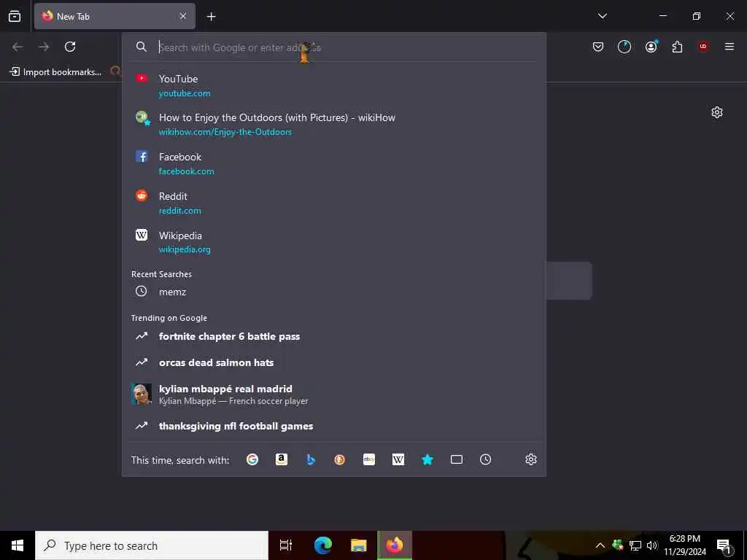The height and width of the screenshot is (560, 747).
Task: Search bookmarks with star icon
Action: coord(427,459)
